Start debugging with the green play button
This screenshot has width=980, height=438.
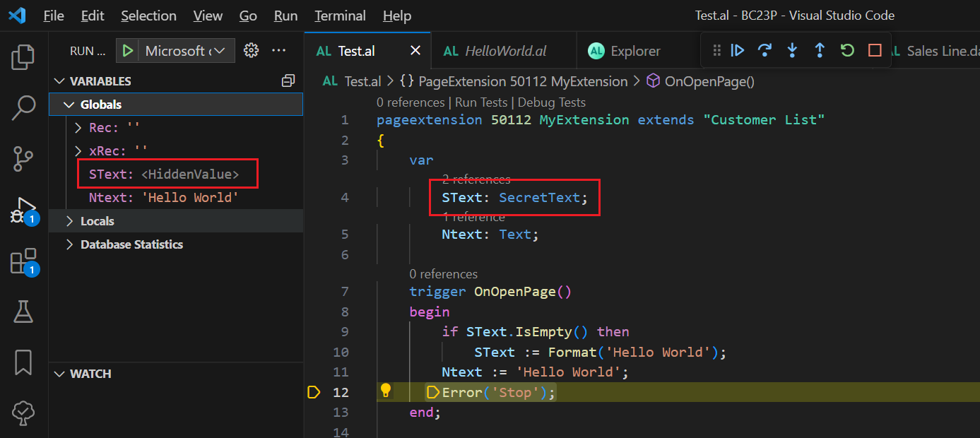128,51
